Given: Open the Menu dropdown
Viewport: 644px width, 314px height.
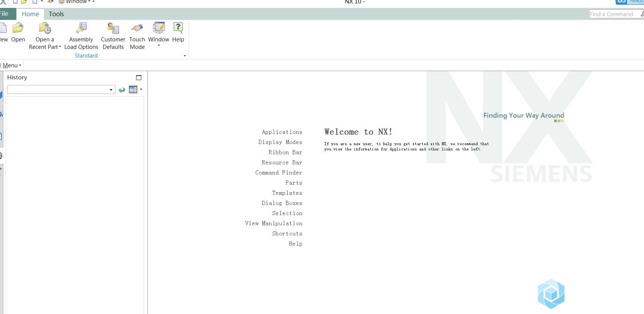Looking at the screenshot, I should pos(11,65).
